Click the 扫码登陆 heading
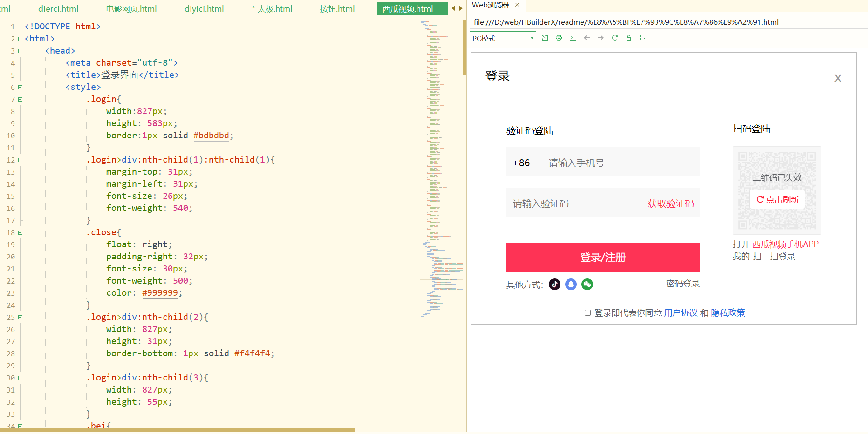Viewport: 868px width, 434px height. coord(752,129)
